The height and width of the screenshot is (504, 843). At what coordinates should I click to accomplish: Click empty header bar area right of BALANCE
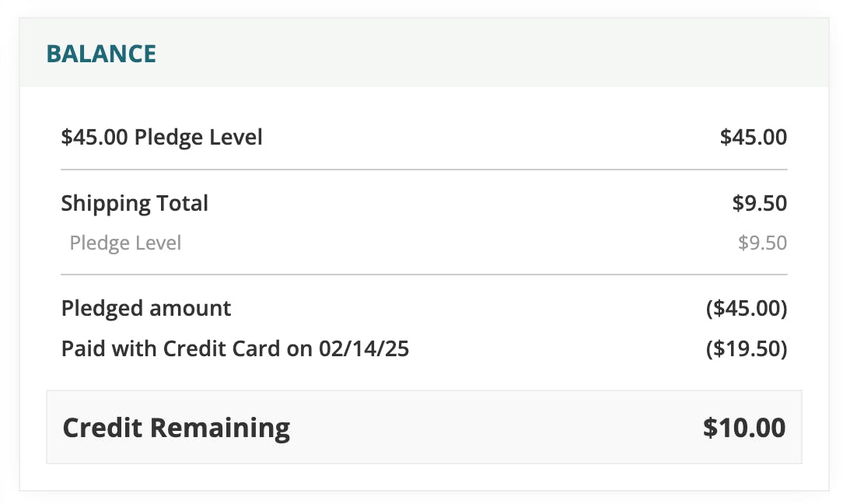click(482, 54)
